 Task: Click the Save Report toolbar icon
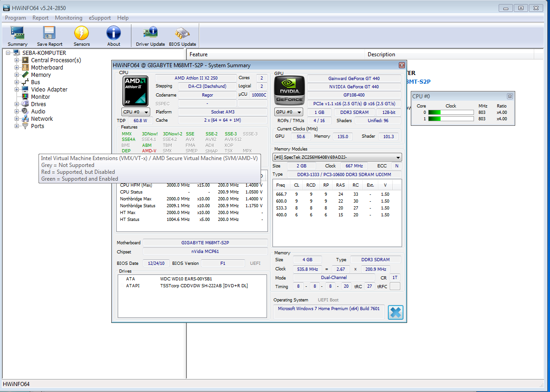49,36
